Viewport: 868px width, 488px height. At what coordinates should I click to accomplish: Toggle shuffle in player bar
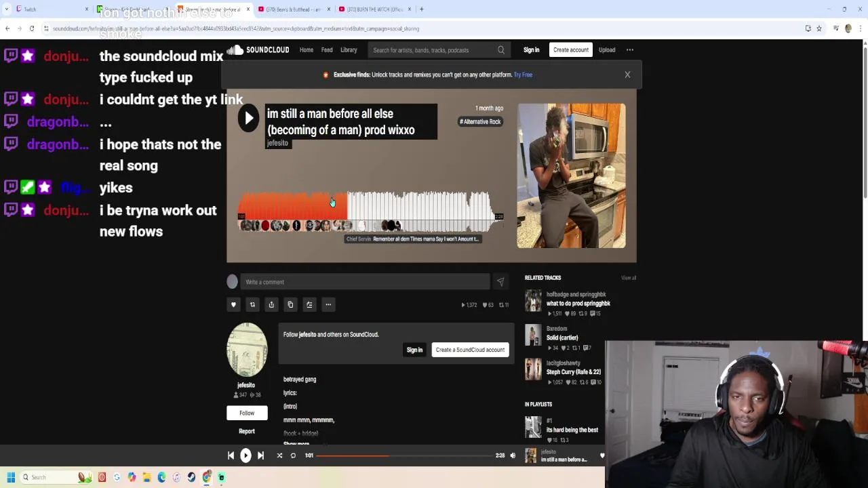click(279, 456)
